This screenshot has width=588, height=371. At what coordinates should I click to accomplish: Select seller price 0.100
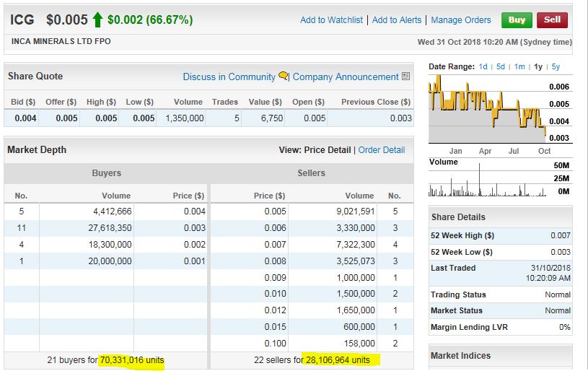(x=276, y=344)
